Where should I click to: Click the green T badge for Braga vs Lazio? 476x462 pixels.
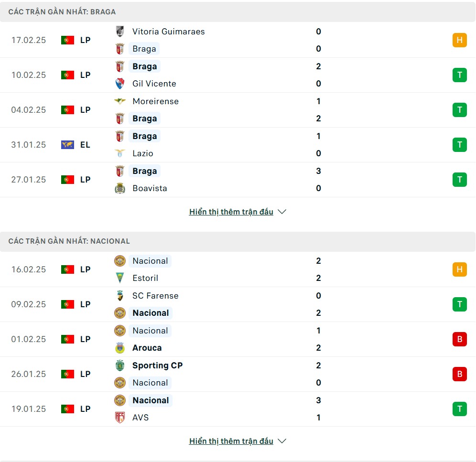(x=459, y=145)
